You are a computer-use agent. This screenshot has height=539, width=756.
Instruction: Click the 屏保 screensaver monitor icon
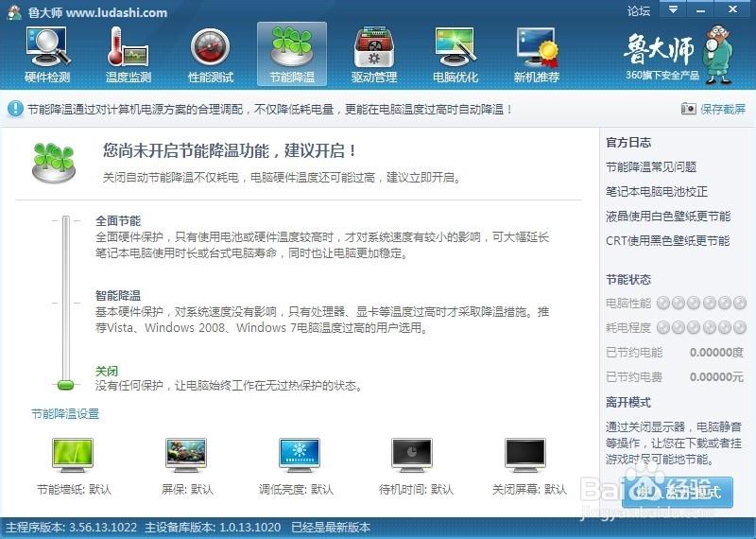click(186, 455)
